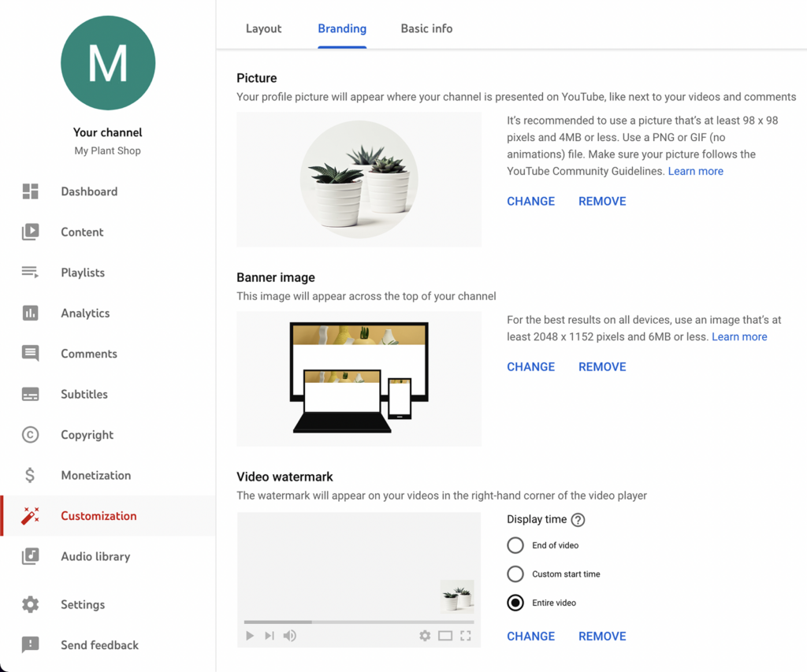Click CHANGE for the Video watermark
This screenshot has width=807, height=672.
(x=531, y=637)
